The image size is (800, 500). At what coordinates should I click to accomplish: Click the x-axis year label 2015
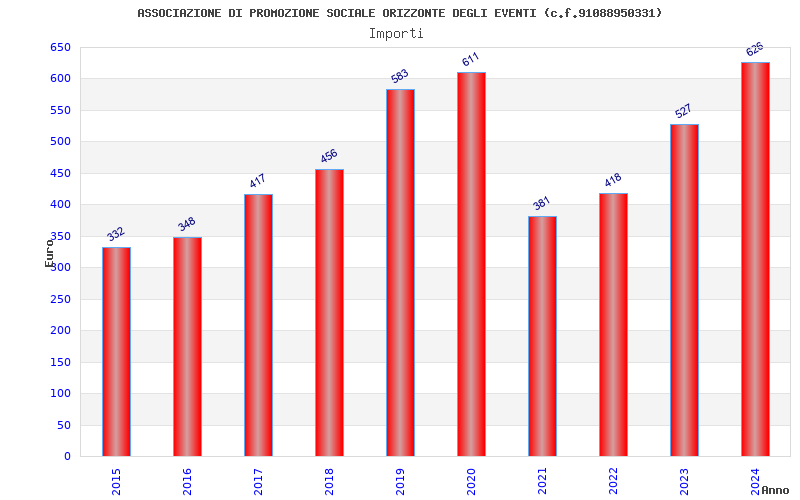116,482
